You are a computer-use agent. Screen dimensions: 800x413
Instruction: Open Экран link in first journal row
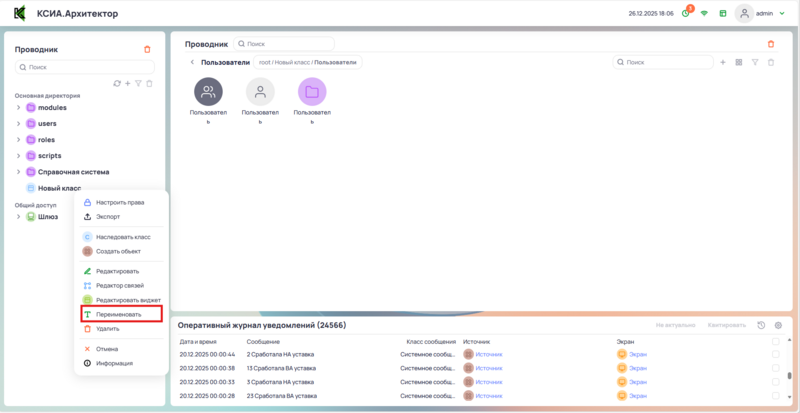[638, 354]
